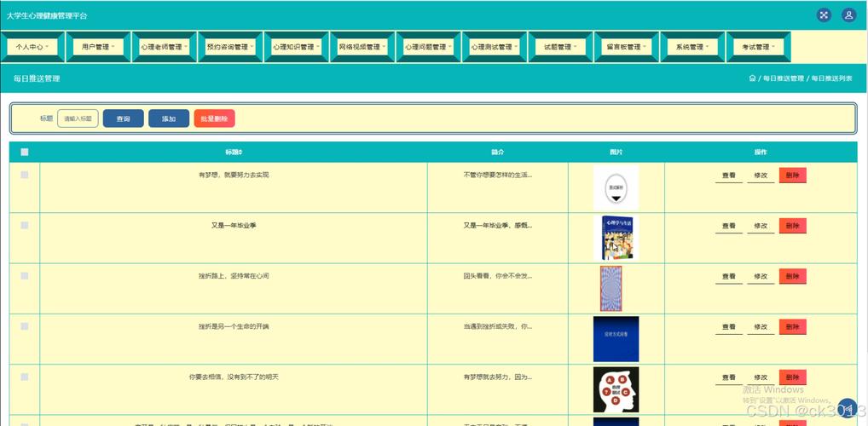Open the head diagram image in fifth row

(x=616, y=389)
